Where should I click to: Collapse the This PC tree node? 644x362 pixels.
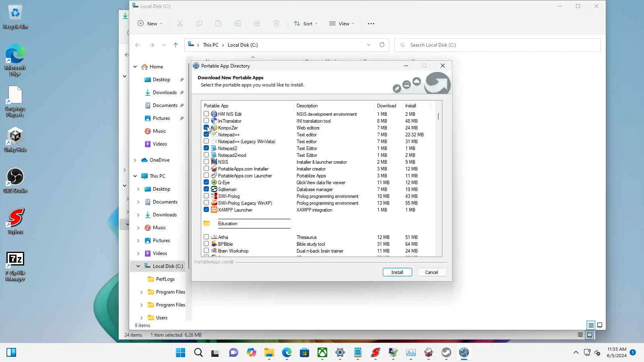(x=135, y=176)
